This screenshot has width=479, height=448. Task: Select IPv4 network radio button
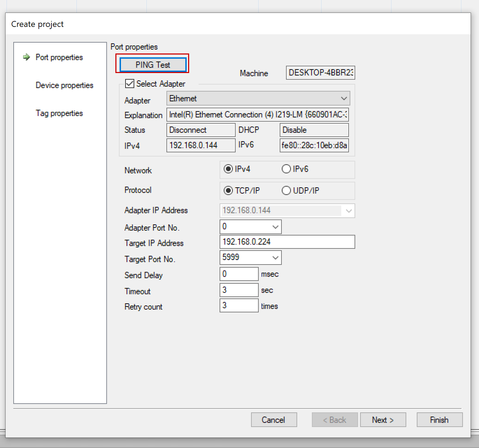tap(228, 169)
